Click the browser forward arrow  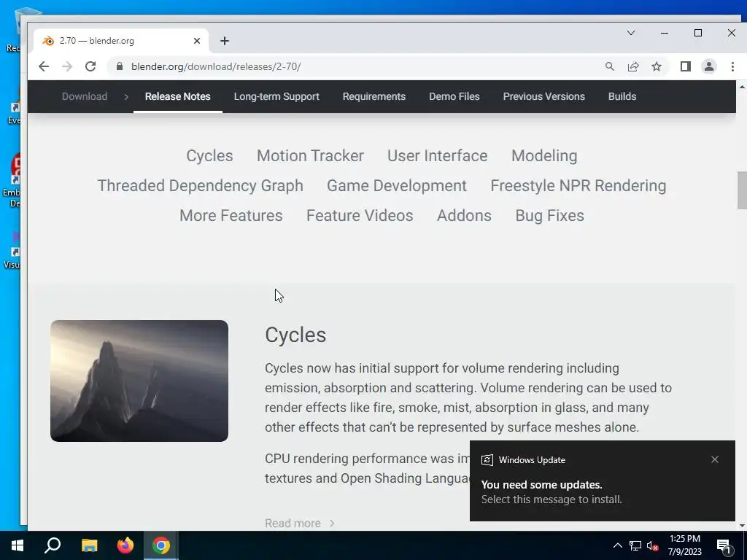(x=66, y=66)
